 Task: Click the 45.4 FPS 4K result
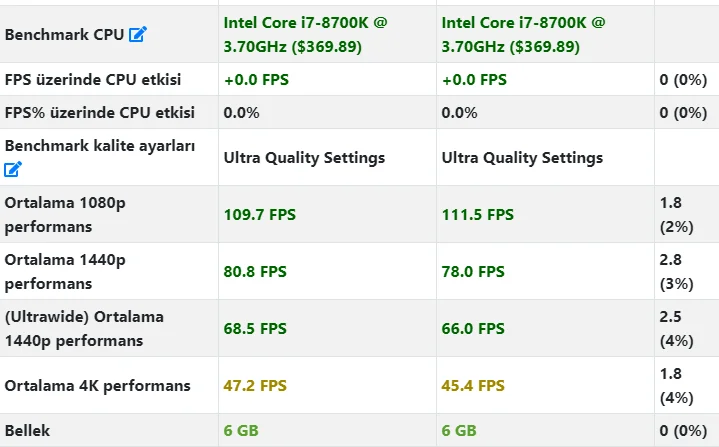coord(473,385)
